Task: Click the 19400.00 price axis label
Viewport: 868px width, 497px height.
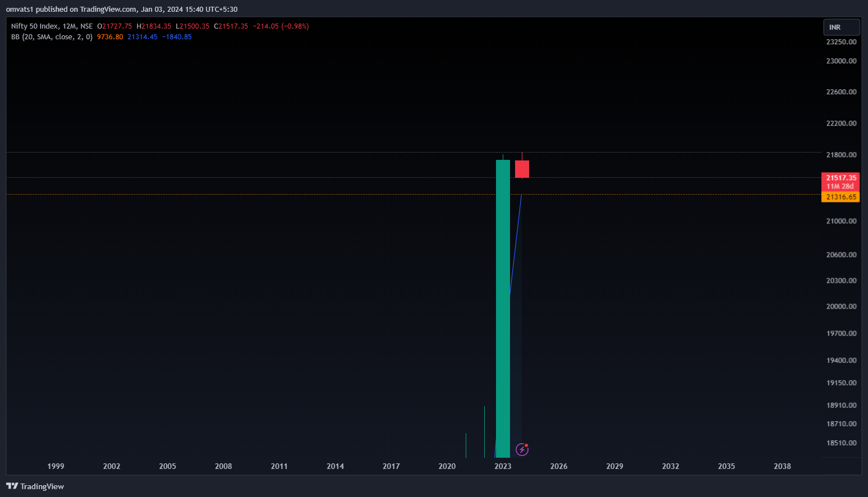Action: tap(841, 360)
